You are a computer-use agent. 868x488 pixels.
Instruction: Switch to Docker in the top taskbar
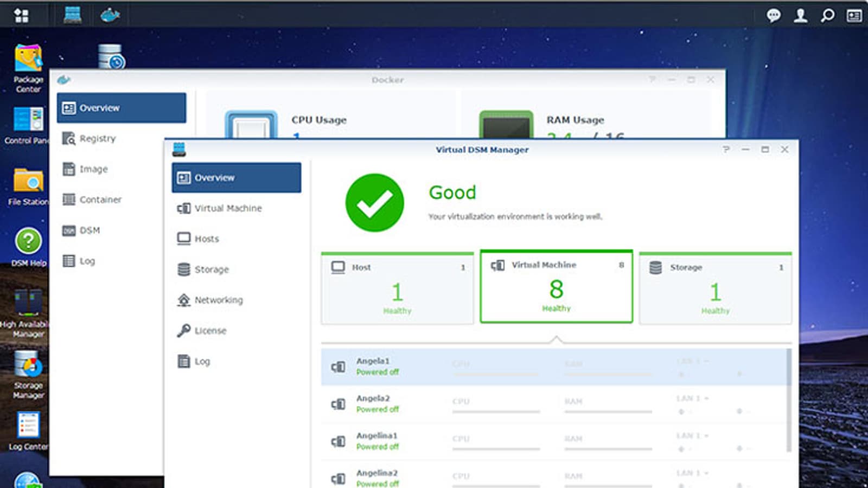[x=110, y=15]
